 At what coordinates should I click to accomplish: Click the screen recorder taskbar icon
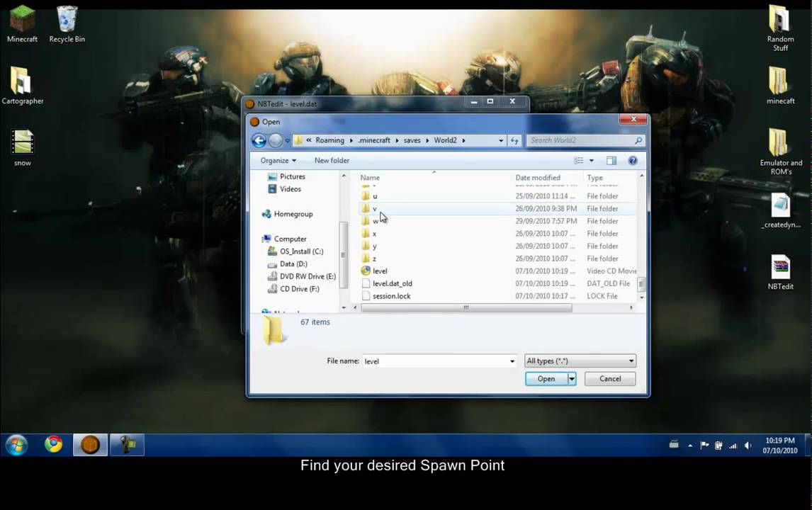127,445
